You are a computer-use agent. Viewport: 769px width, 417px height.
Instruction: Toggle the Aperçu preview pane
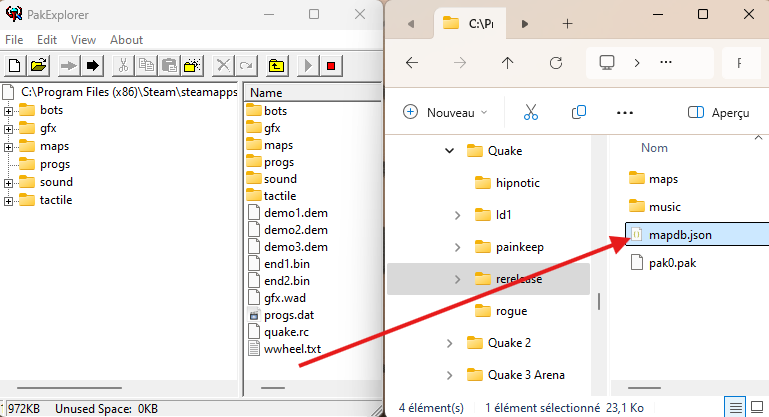click(x=718, y=112)
